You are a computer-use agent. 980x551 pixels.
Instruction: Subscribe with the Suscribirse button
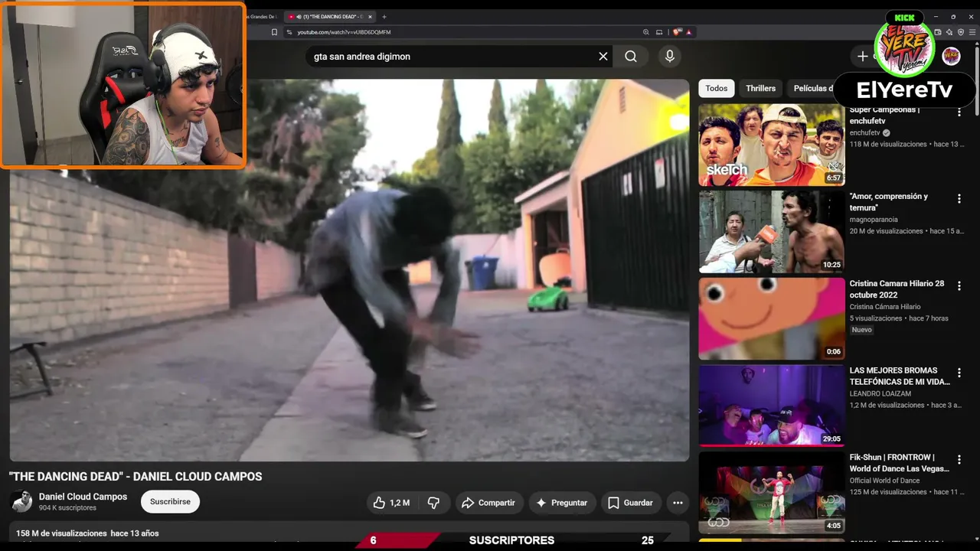click(x=170, y=502)
